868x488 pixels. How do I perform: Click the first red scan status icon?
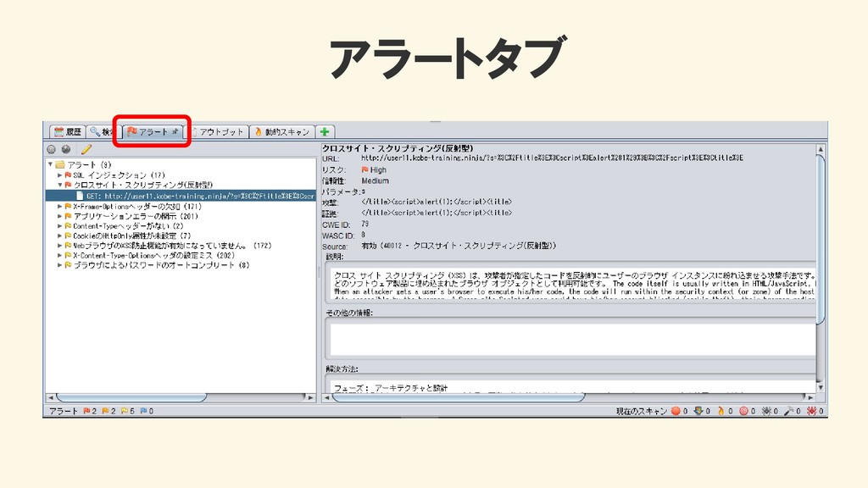point(676,411)
